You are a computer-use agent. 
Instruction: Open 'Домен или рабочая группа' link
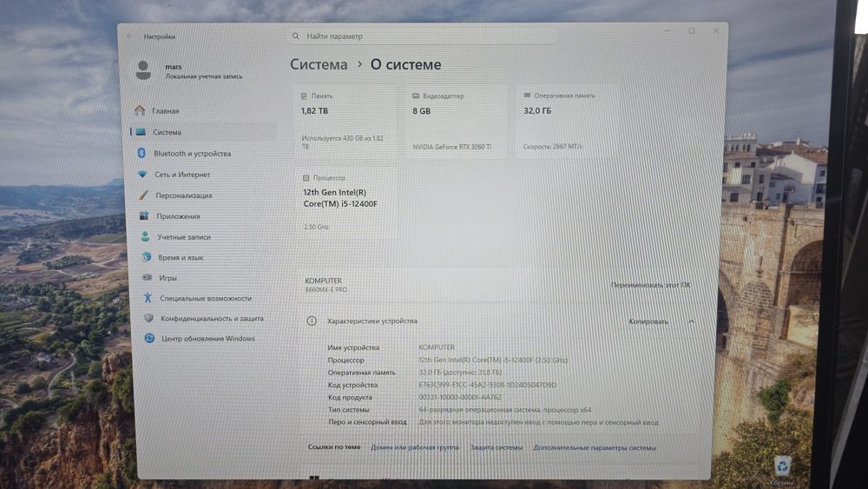[x=415, y=447]
